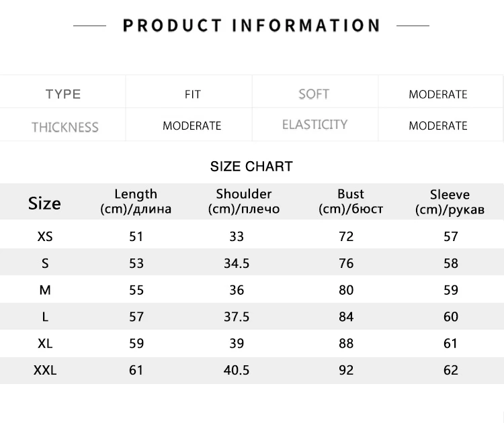The image size is (504, 423).
Task: Click the PRODUCT INFORMATION heading
Action: coord(251,26)
